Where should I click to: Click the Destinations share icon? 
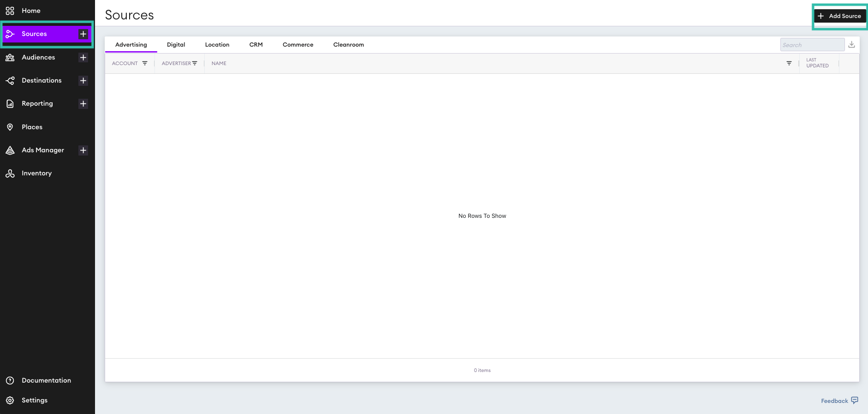click(x=10, y=81)
